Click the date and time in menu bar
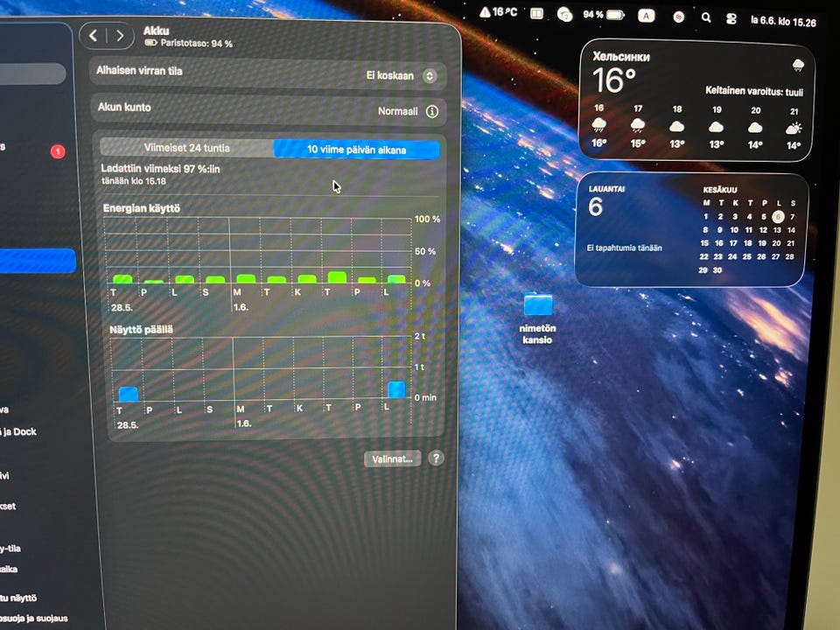The width and height of the screenshot is (840, 630). [782, 21]
